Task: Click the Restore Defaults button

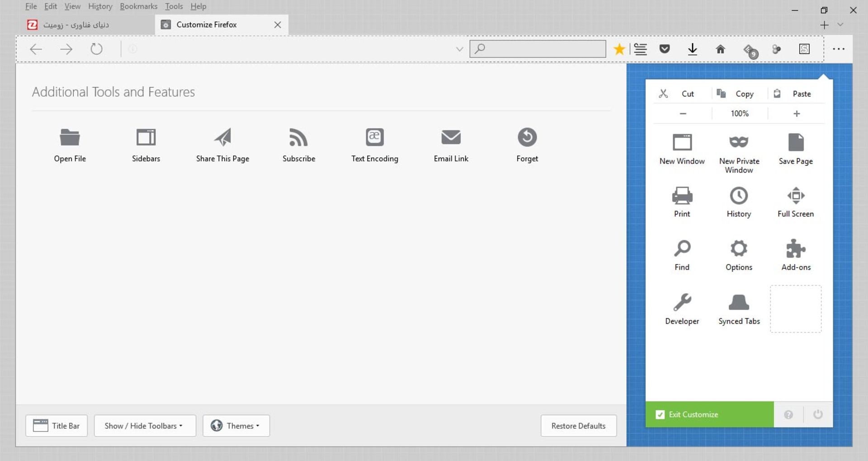Action: [x=578, y=426]
